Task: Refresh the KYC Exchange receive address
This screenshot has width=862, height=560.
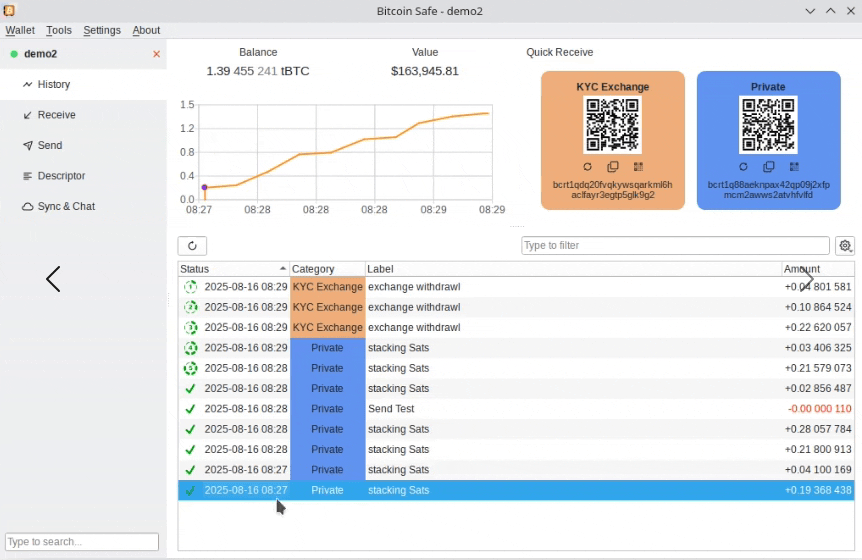Action: 588,167
